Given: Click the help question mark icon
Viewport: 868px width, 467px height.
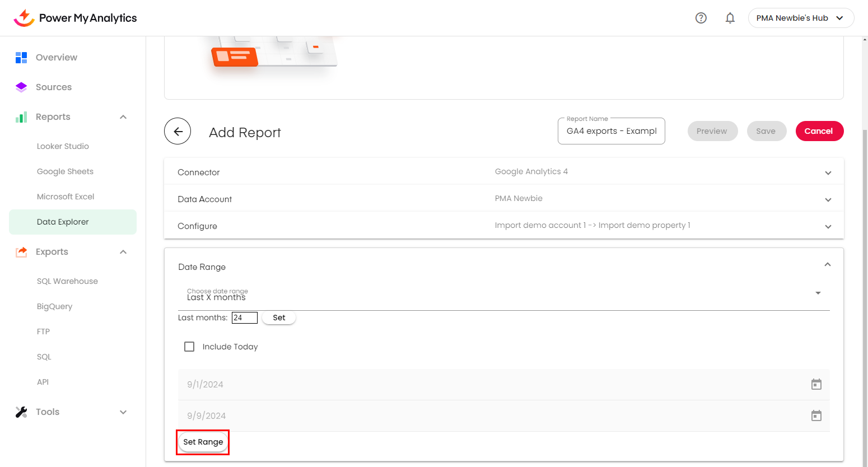Looking at the screenshot, I should [x=701, y=18].
